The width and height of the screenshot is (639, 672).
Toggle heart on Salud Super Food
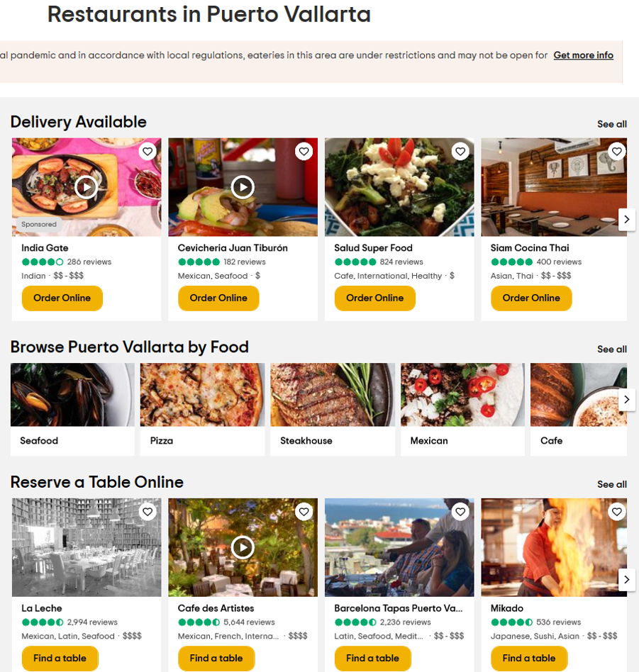[460, 151]
